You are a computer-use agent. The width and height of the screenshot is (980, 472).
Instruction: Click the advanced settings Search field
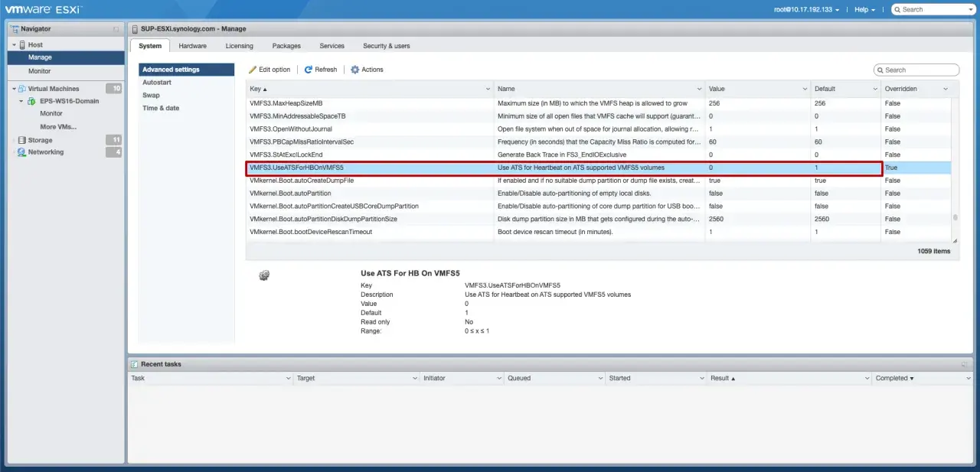916,70
